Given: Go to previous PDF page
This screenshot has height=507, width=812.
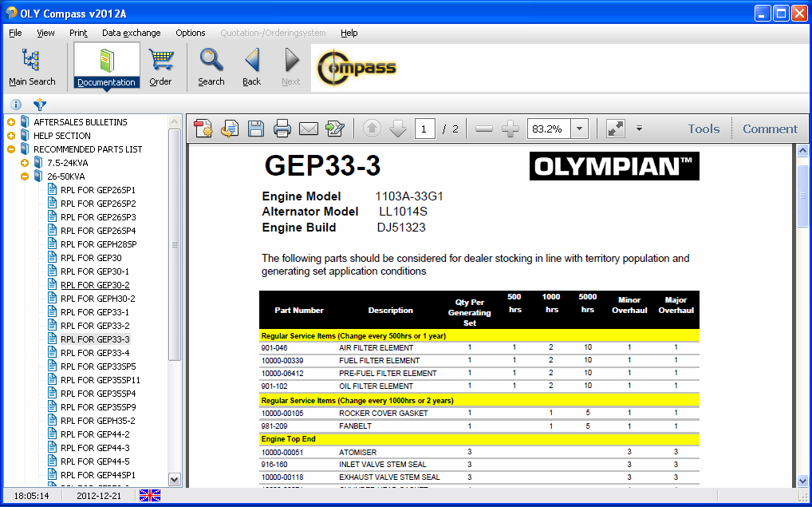Looking at the screenshot, I should click(372, 129).
